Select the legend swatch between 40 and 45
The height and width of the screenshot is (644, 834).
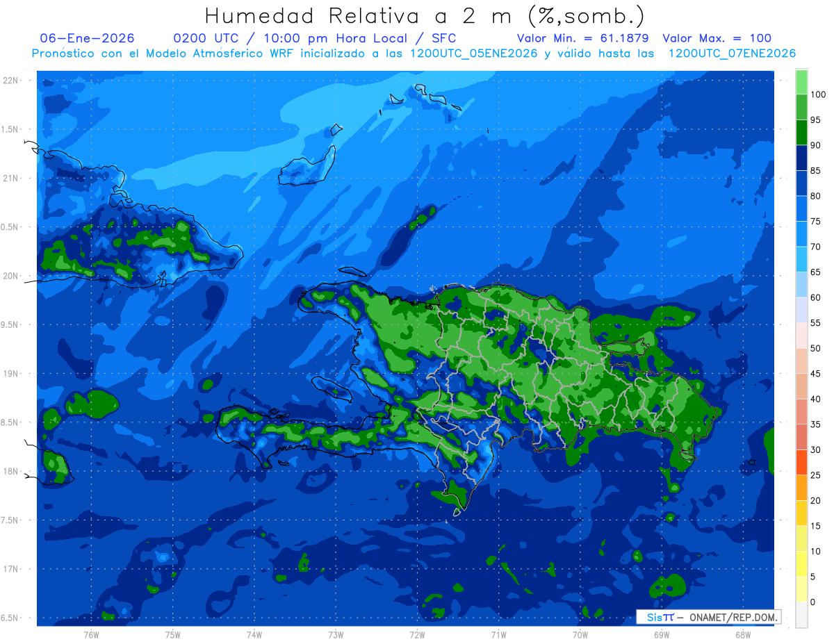coord(801,386)
